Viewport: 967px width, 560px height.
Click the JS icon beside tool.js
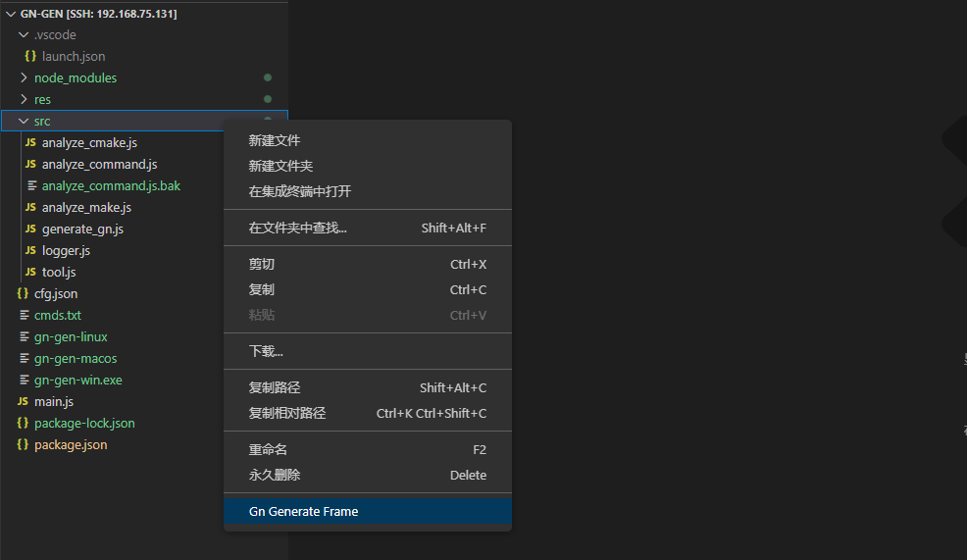tap(30, 273)
